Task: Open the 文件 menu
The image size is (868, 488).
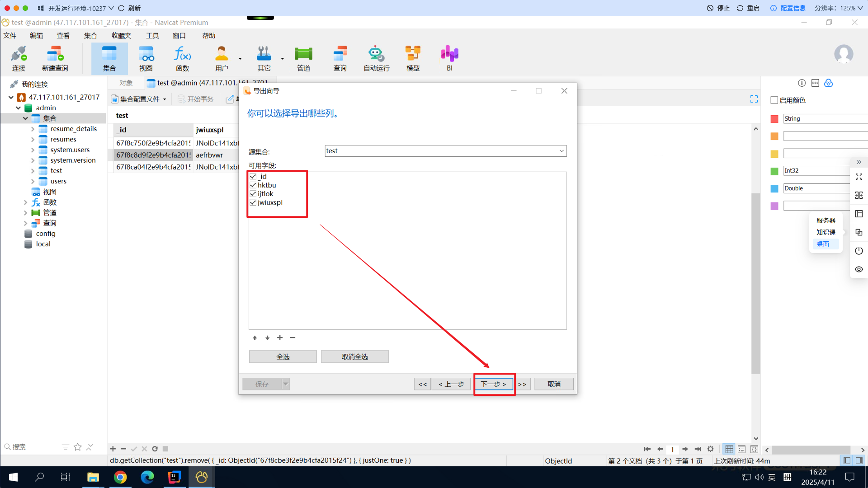Action: pos(10,36)
